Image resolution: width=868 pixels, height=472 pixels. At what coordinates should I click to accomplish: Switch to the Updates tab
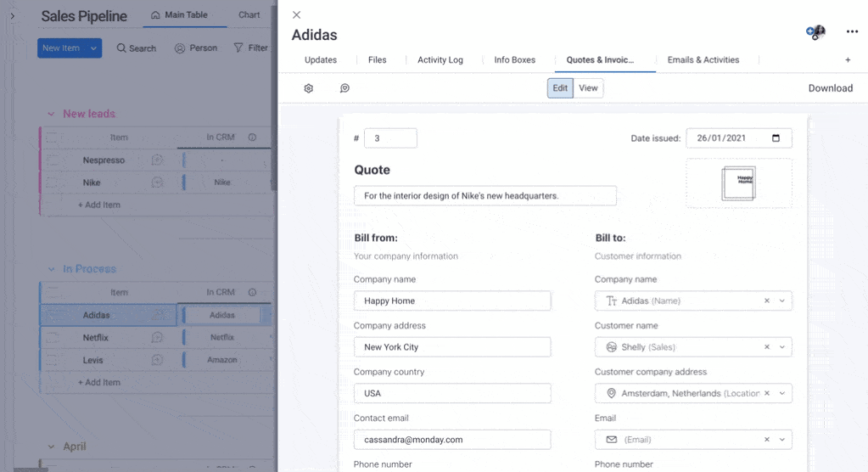point(321,59)
